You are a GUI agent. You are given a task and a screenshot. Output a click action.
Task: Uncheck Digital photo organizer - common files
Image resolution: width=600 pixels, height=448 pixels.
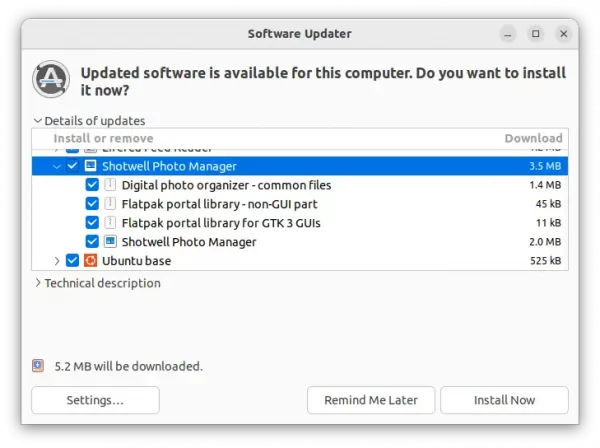point(92,185)
